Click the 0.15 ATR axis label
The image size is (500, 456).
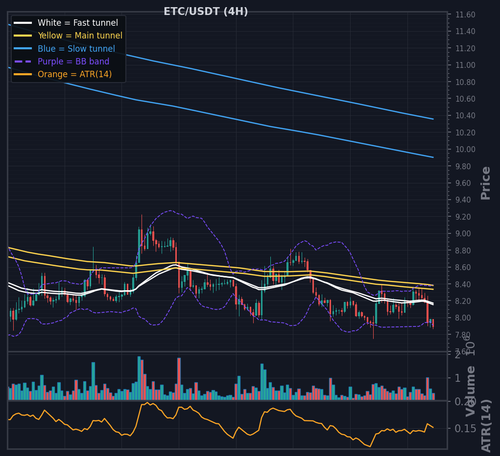click(x=465, y=428)
